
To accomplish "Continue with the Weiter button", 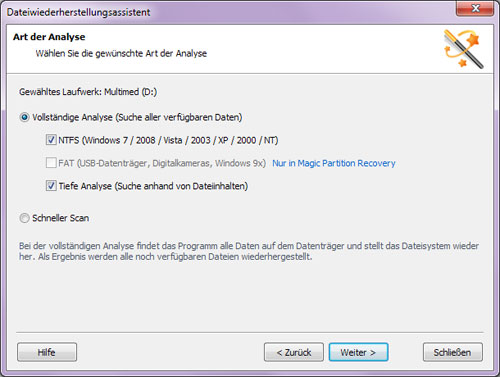I will [x=358, y=352].
